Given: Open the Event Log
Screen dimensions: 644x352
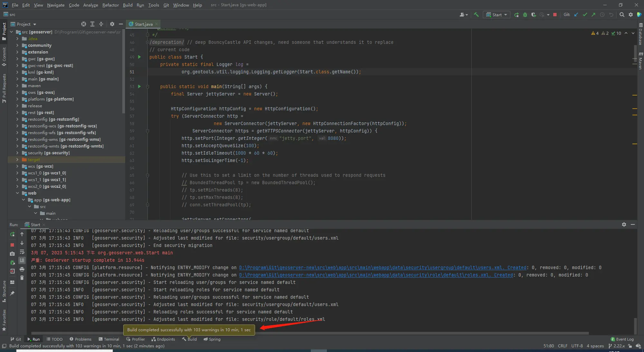Looking at the screenshot, I should [622, 339].
